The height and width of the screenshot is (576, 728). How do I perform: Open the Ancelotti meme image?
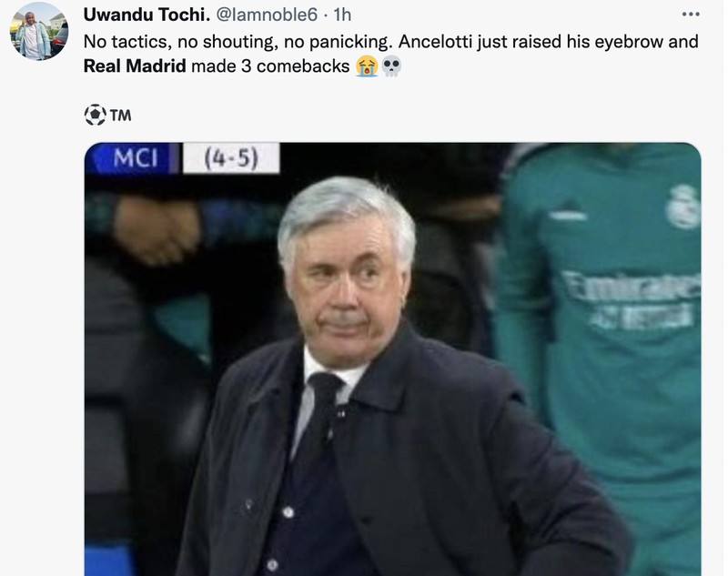point(392,364)
